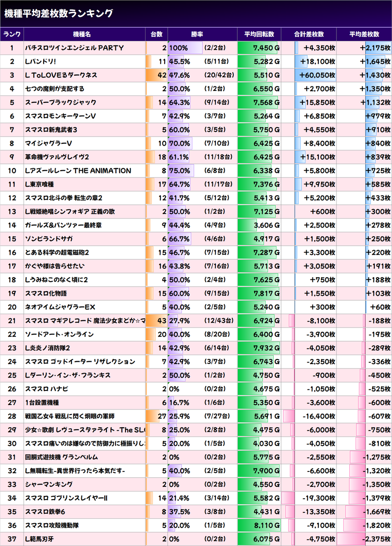Click average rotation value 3,606 G
The image size is (392, 546).
[266, 225]
